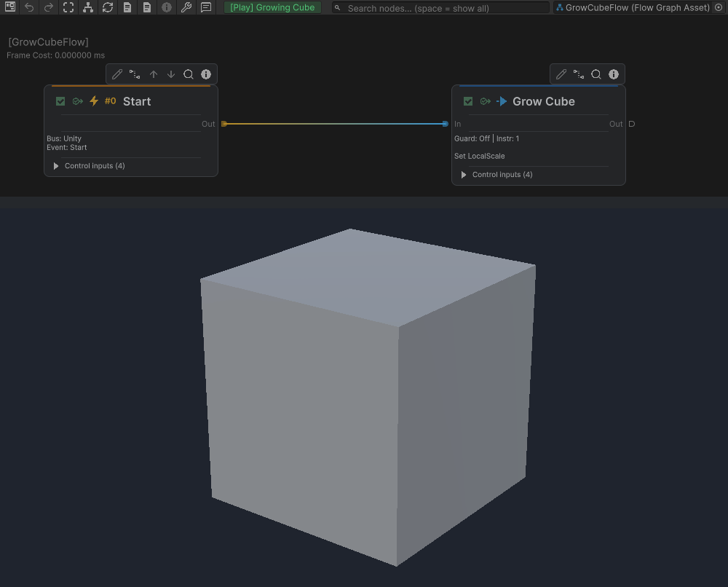Click the #0 order label on Start
Image resolution: width=728 pixels, height=587 pixels.
(111, 101)
